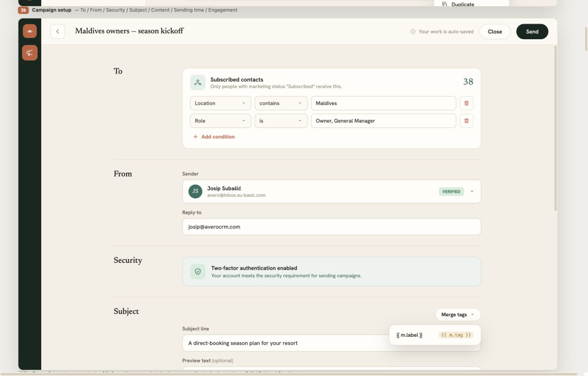
Task: Click the horizontal scrollbar at bottom
Action: [x=289, y=374]
